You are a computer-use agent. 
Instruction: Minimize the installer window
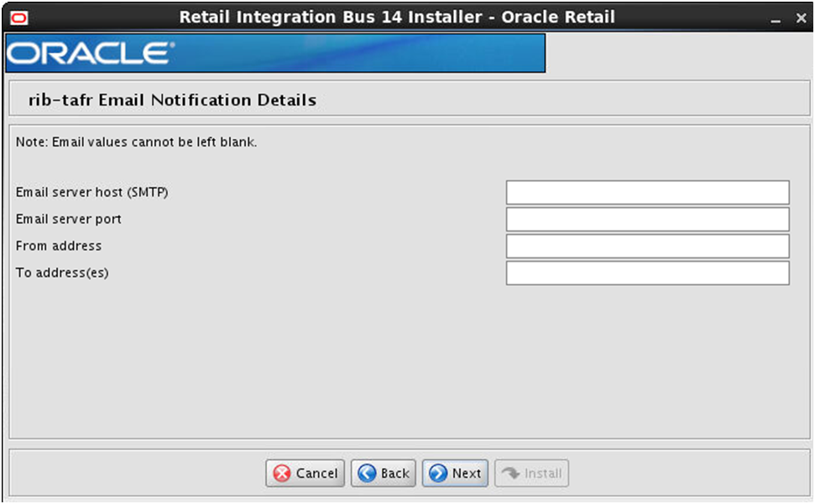click(x=776, y=19)
